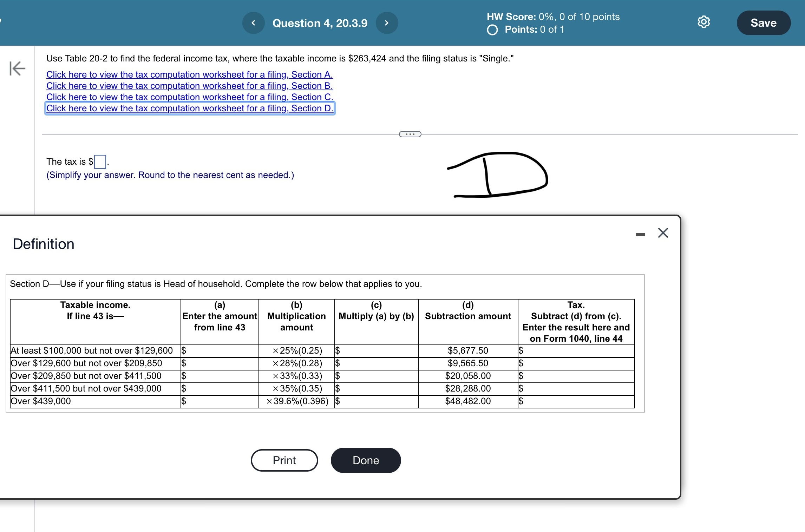
Task: Click the Save button
Action: [x=763, y=23]
